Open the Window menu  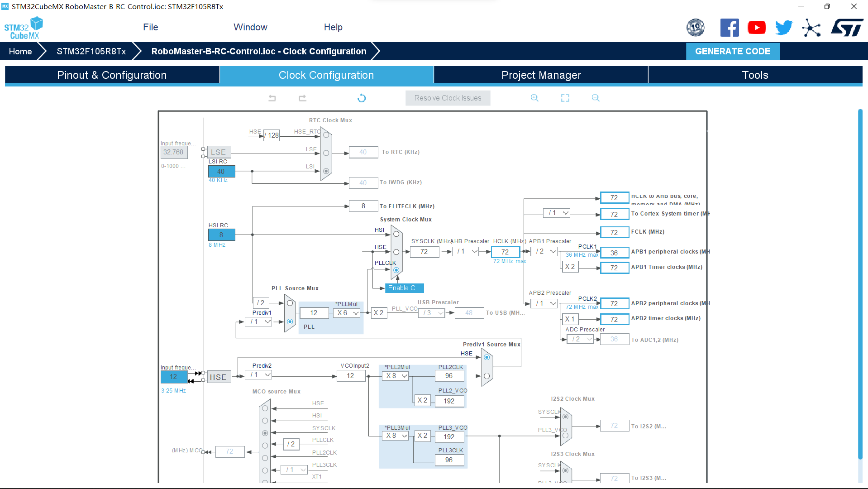pos(250,27)
